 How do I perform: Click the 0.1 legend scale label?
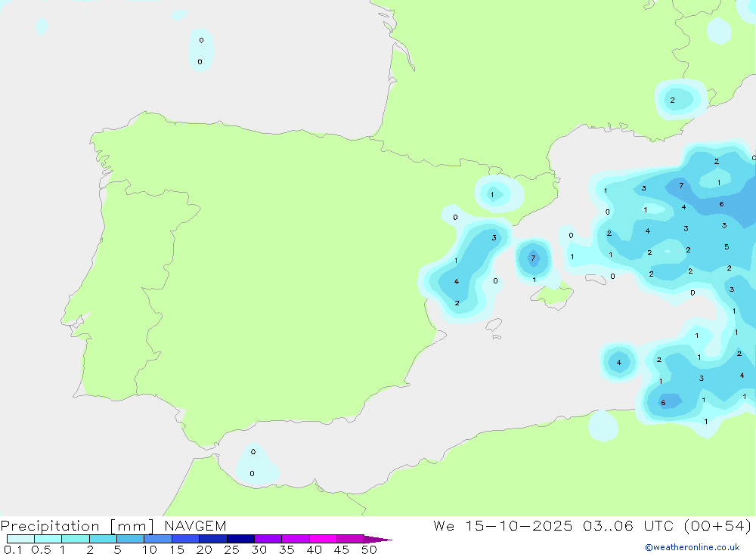click(x=13, y=549)
